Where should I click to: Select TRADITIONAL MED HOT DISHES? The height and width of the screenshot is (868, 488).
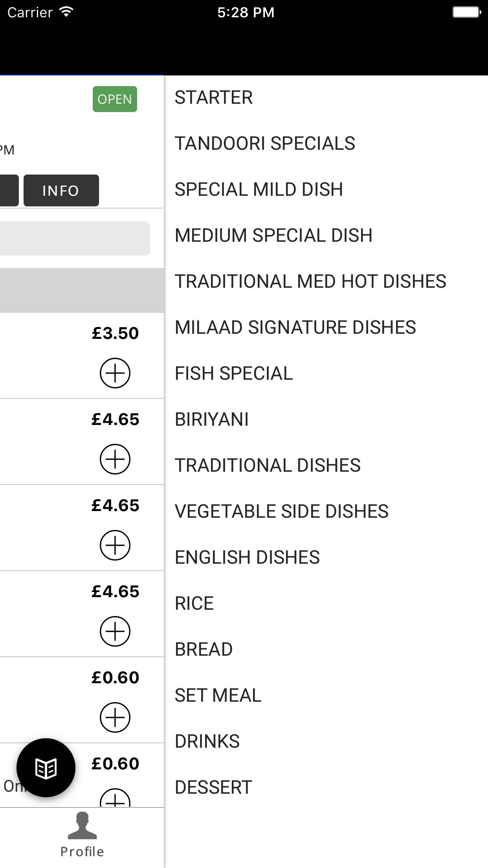pos(310,281)
